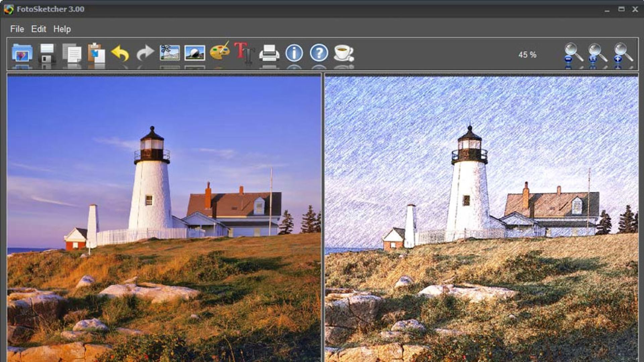Click the pencil sketch result panel
The image size is (644, 362).
[481, 219]
